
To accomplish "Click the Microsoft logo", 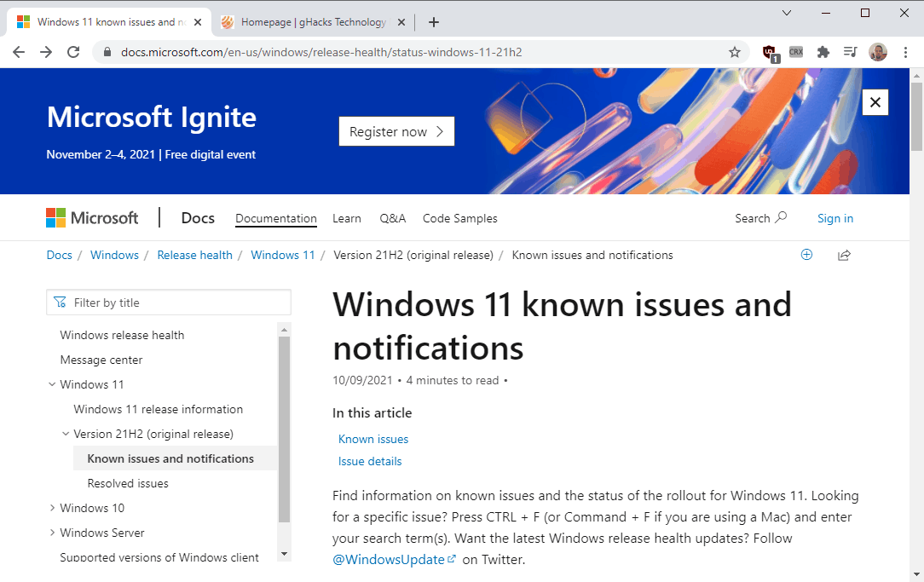I will point(92,218).
